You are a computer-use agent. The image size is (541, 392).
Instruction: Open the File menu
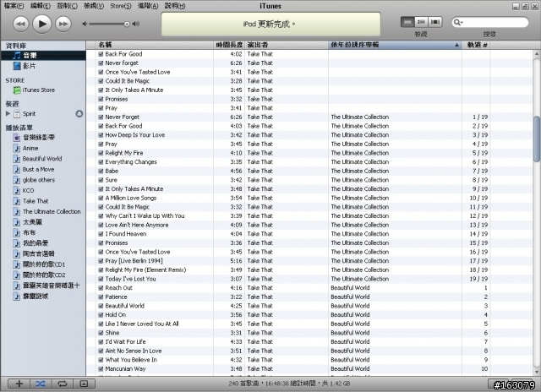pos(14,6)
